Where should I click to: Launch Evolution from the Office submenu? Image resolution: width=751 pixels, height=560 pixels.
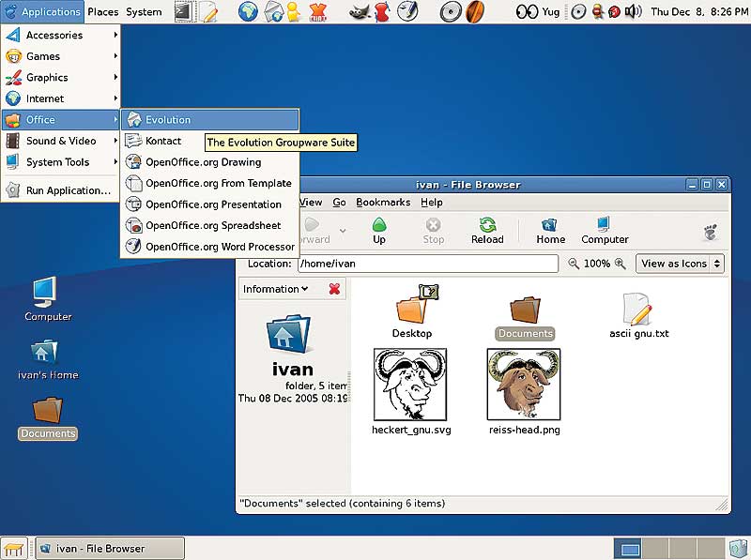tap(210, 120)
